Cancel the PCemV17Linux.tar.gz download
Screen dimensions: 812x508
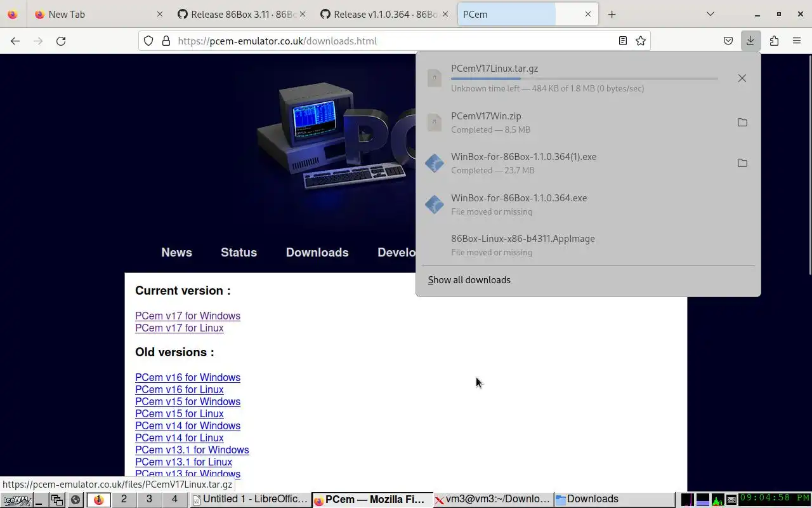point(742,78)
